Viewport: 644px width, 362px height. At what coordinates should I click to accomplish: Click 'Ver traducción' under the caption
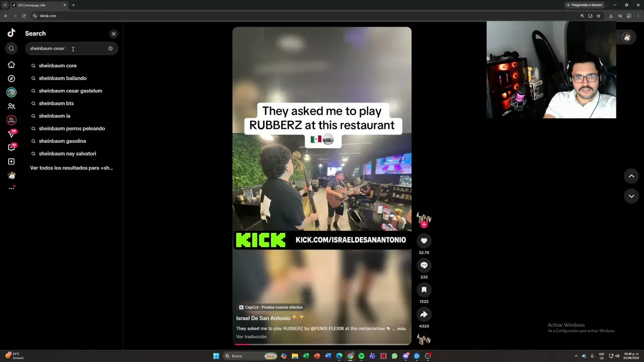pos(252,337)
